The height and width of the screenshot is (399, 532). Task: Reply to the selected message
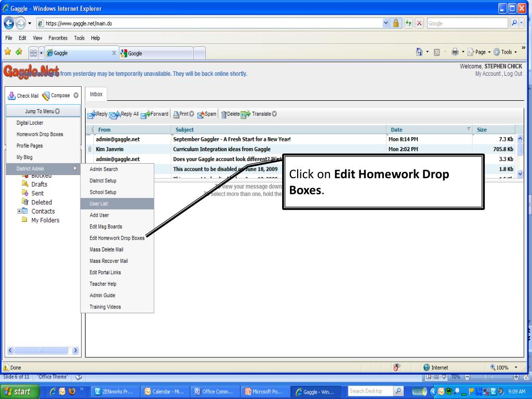coord(97,114)
